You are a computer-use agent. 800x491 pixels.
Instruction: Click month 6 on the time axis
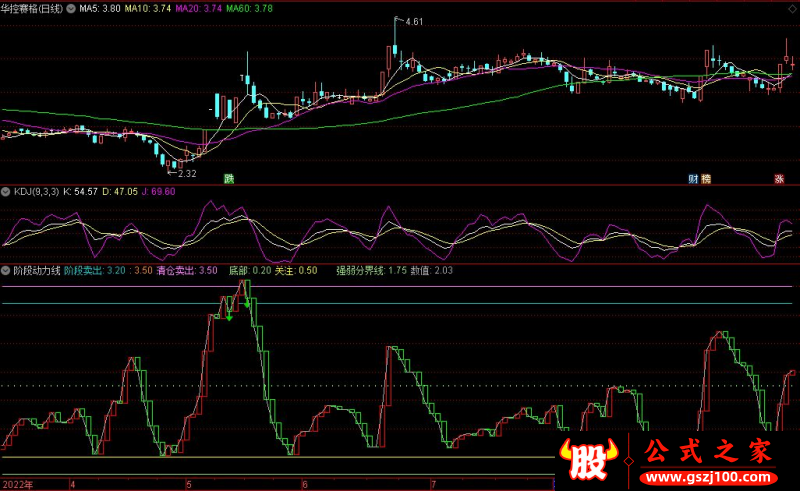pos(303,484)
